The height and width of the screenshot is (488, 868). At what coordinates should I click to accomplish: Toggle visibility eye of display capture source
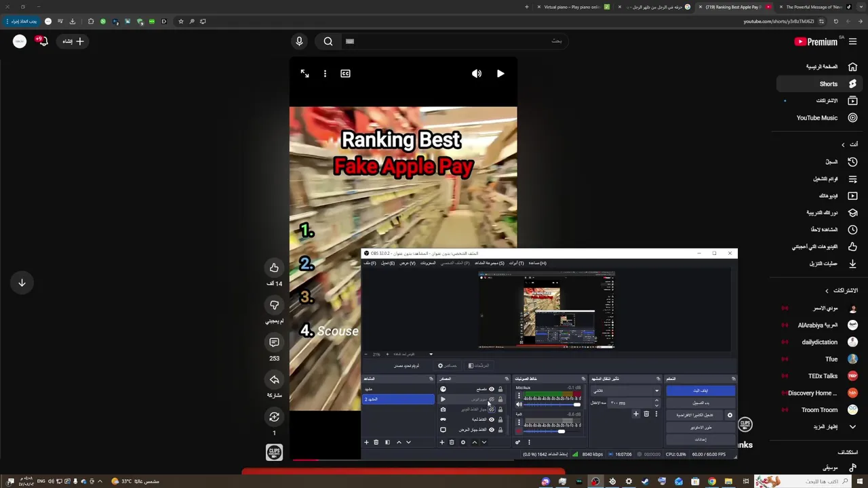point(492,430)
